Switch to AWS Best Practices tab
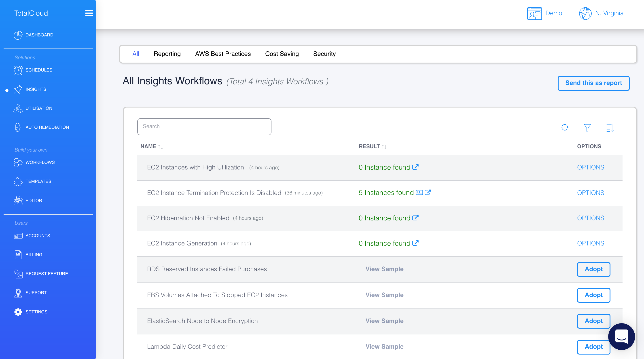 tap(223, 54)
